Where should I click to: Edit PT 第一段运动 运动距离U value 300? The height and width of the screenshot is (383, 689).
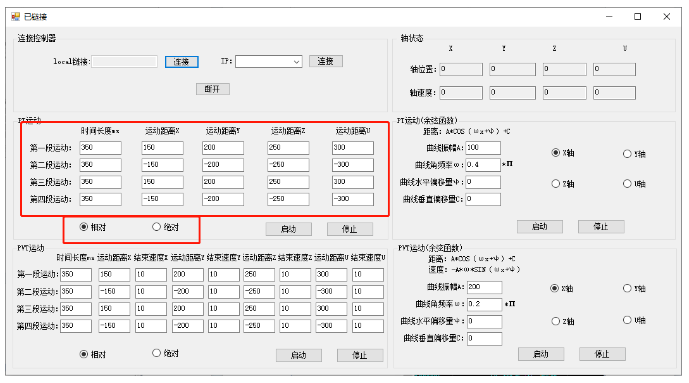(353, 148)
